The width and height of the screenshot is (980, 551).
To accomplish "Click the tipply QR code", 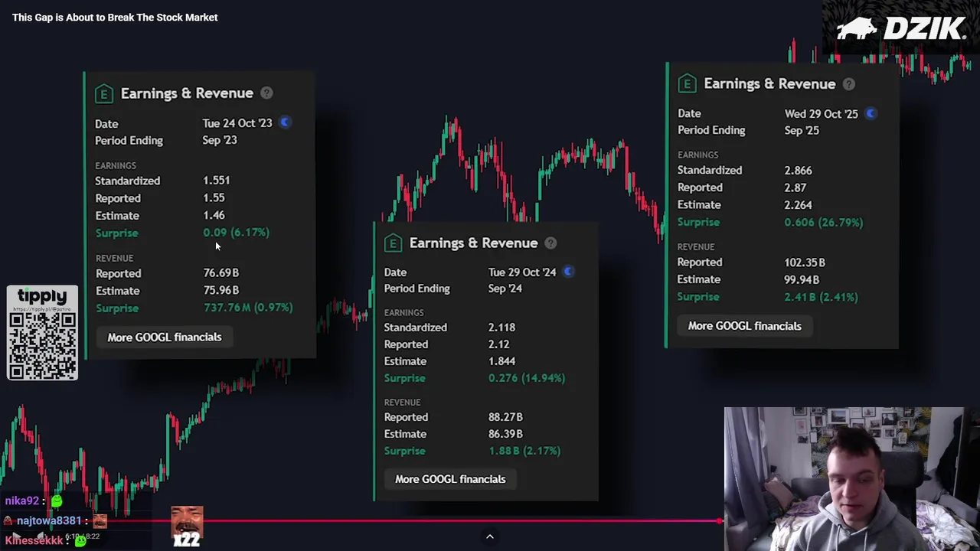I will click(42, 344).
